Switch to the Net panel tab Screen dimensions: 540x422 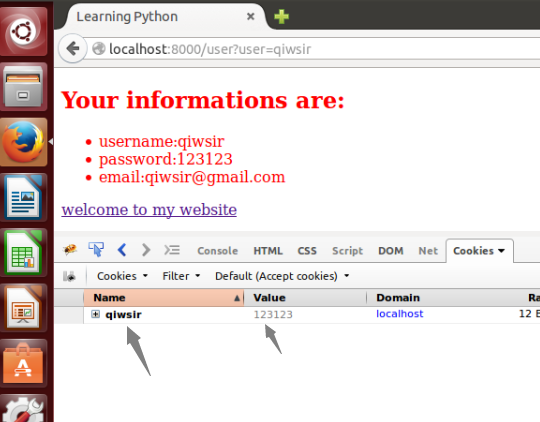(x=428, y=251)
